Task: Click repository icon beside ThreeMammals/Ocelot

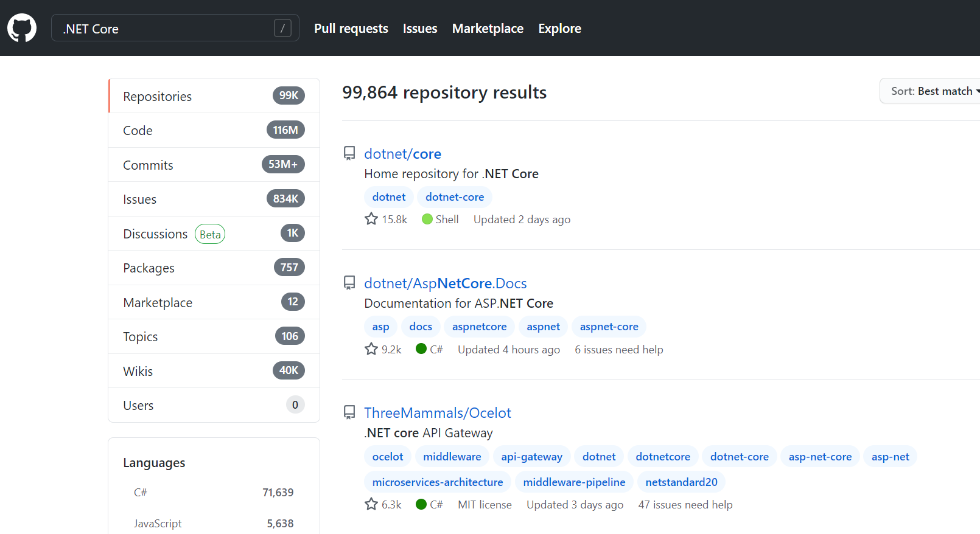Action: tap(349, 412)
